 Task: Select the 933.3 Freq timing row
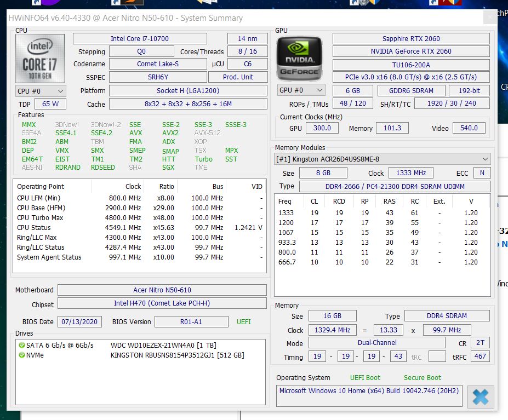[x=383, y=242]
